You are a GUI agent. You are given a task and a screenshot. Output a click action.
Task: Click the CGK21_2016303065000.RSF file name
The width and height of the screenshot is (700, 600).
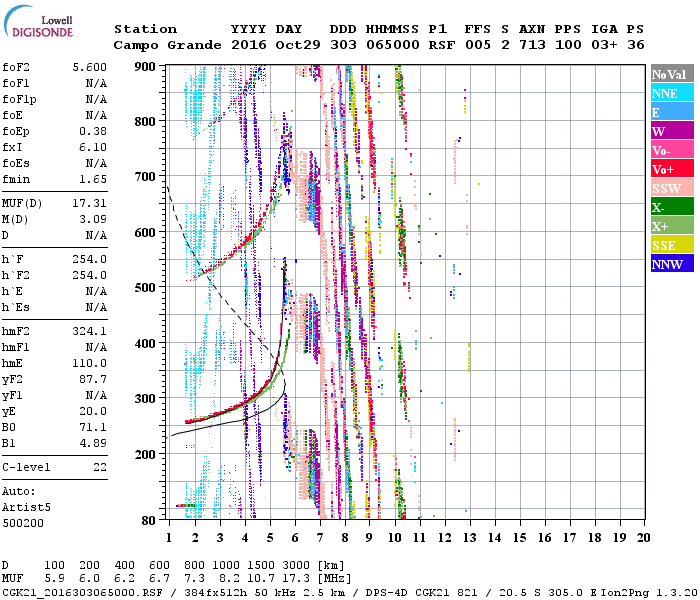coord(83,592)
